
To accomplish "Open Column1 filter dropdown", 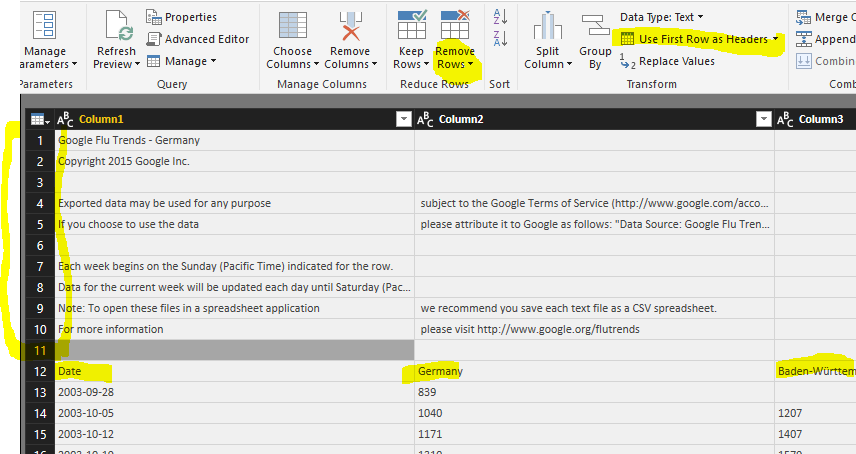I will (403, 119).
